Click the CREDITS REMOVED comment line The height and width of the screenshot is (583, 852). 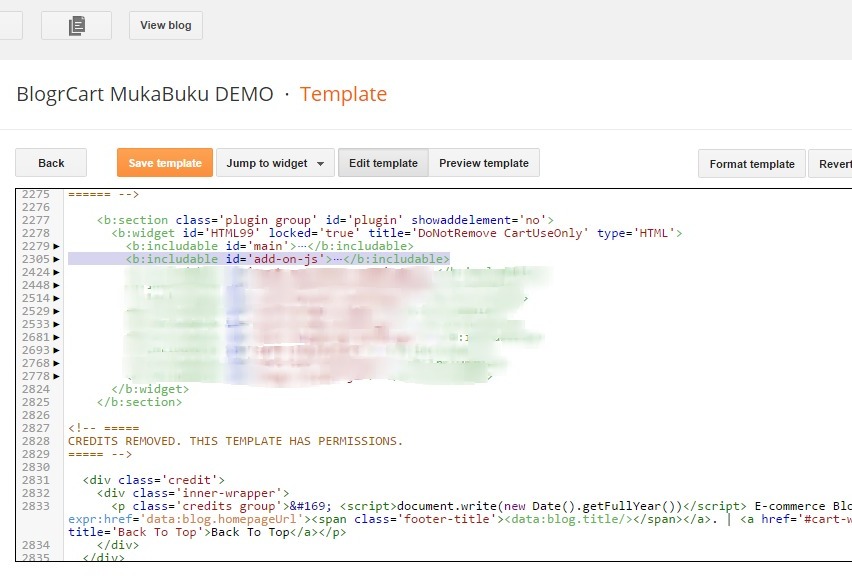(235, 441)
